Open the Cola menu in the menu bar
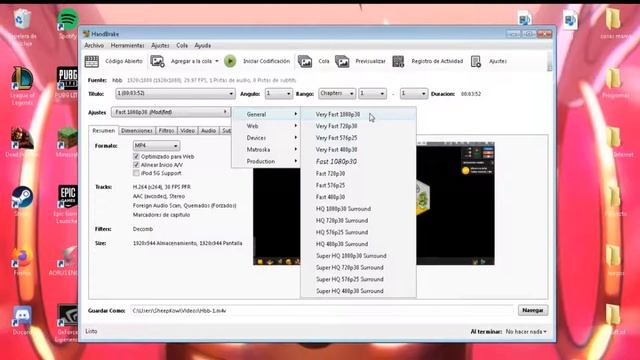 pos(182,45)
